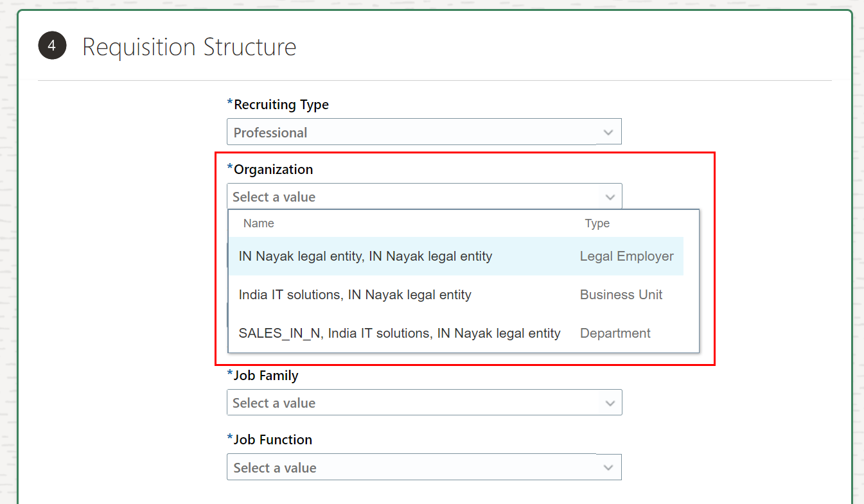The width and height of the screenshot is (864, 504).
Task: Select IN Nayak legal entity Legal Employer option
Action: (364, 256)
